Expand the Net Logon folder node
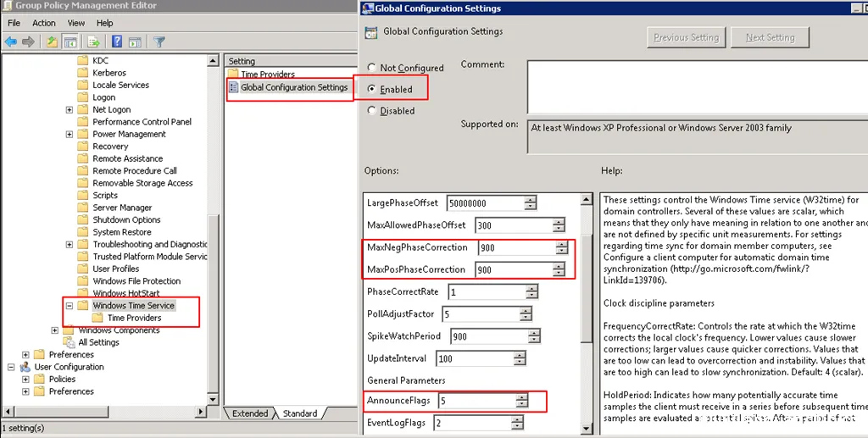 point(69,110)
